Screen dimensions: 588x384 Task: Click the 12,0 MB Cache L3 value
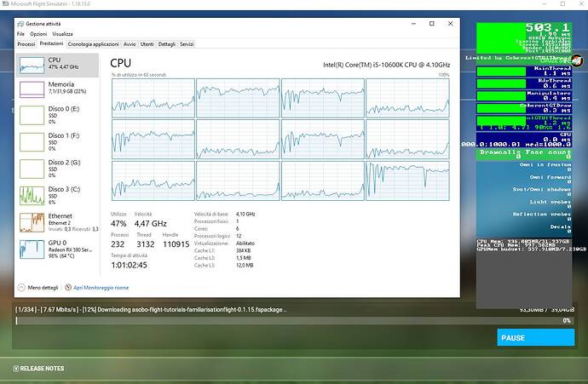(245, 266)
